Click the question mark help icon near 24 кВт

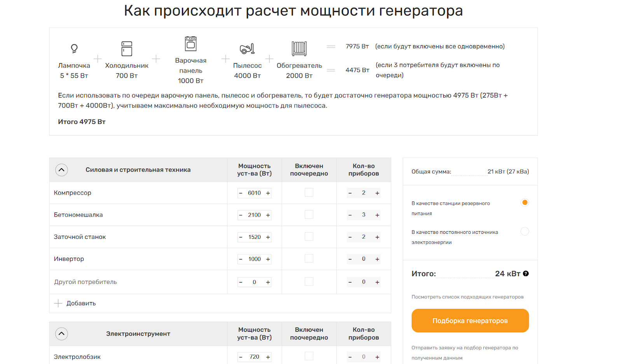coord(526,273)
